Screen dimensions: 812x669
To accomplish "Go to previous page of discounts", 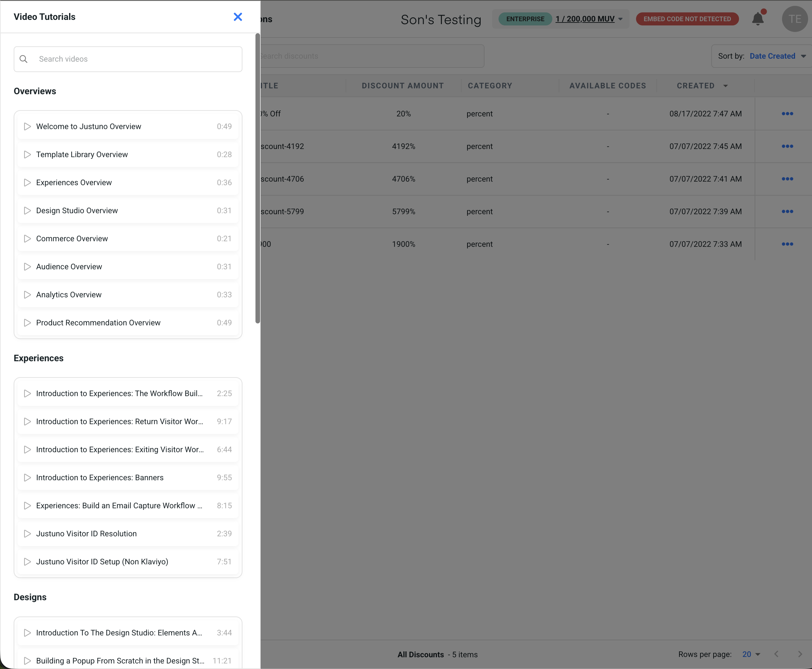I will coord(776,654).
